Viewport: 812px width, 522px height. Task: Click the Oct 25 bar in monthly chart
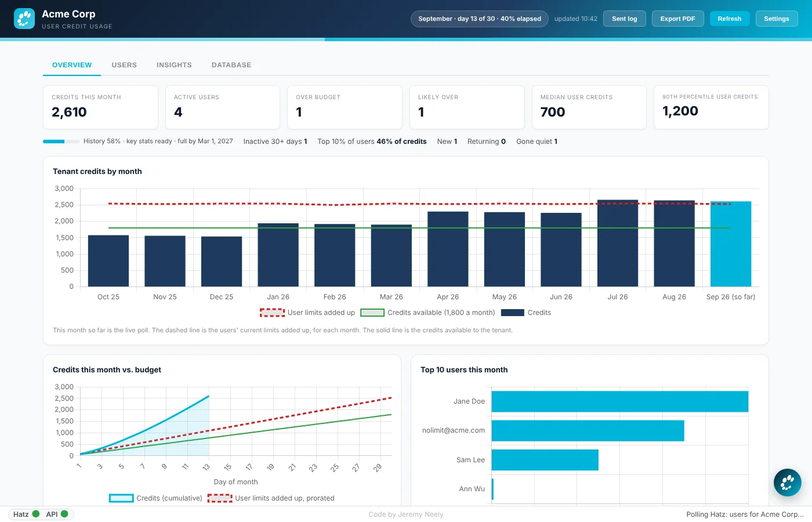click(x=108, y=261)
